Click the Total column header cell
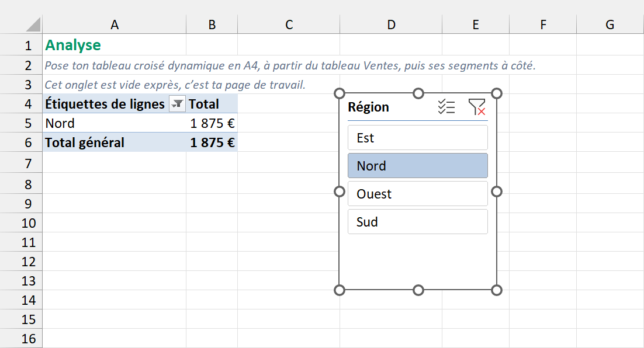 click(x=212, y=104)
